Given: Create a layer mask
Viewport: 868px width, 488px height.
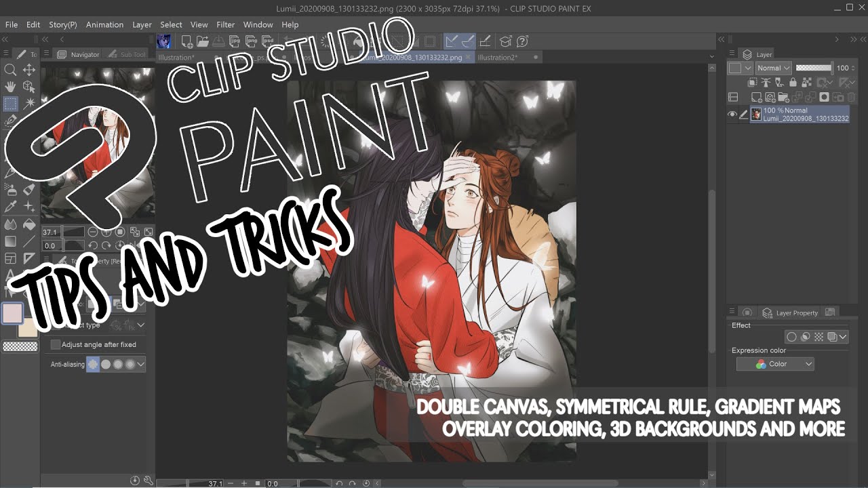Looking at the screenshot, I should pos(824,98).
